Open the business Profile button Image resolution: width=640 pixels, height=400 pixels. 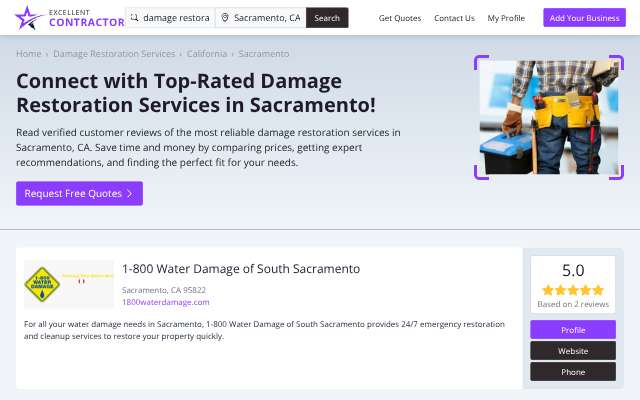point(573,330)
